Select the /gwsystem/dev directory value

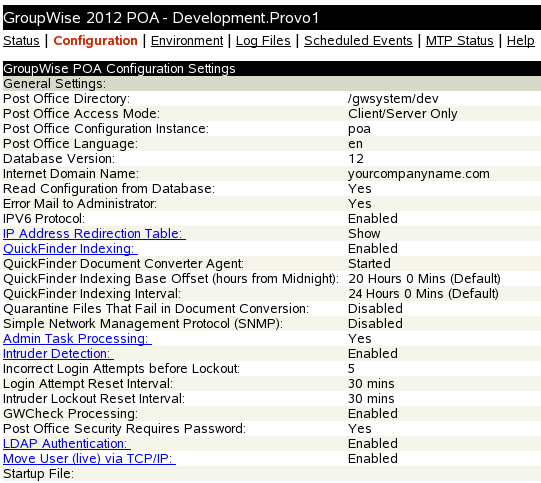pos(393,99)
